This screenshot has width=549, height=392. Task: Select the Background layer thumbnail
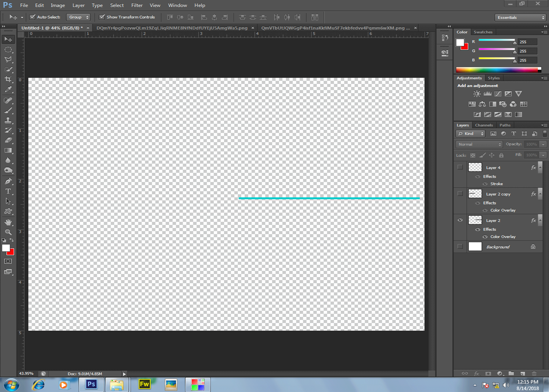tap(475, 246)
